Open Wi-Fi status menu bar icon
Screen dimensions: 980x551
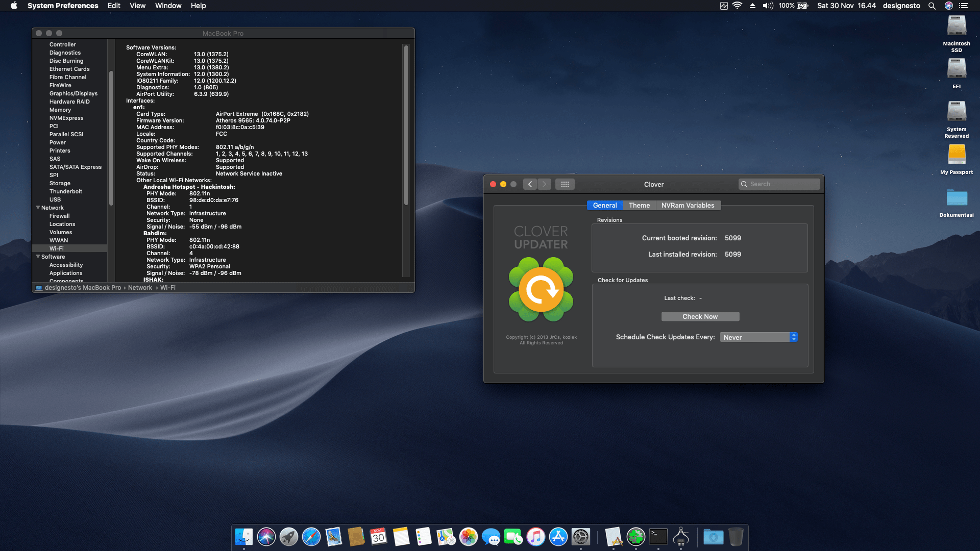pos(737,6)
